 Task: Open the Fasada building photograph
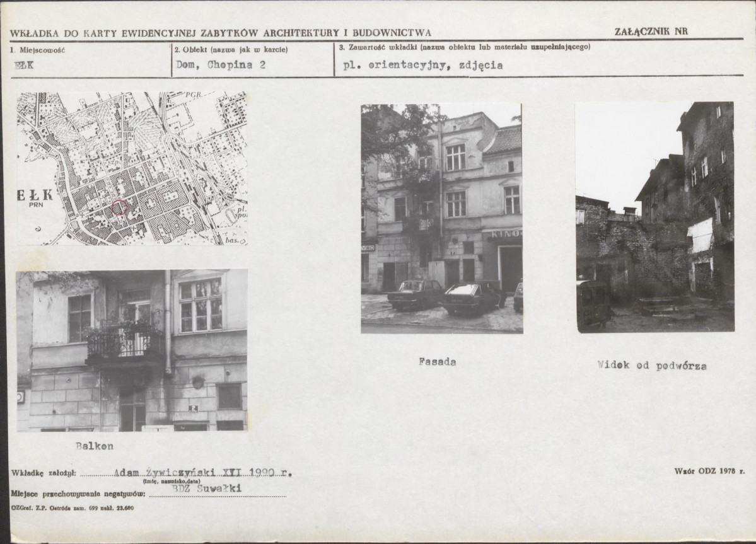point(441,218)
